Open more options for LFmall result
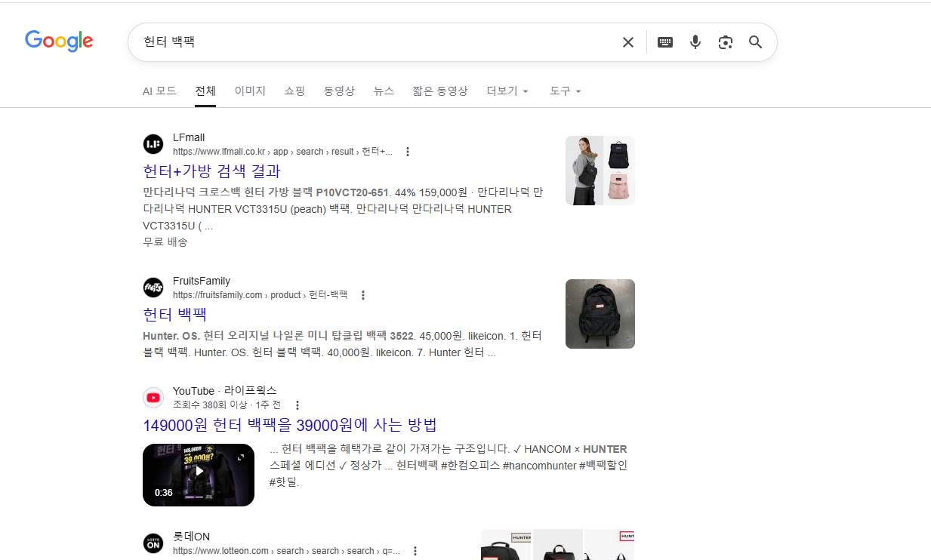The width and height of the screenshot is (931, 560). click(408, 152)
